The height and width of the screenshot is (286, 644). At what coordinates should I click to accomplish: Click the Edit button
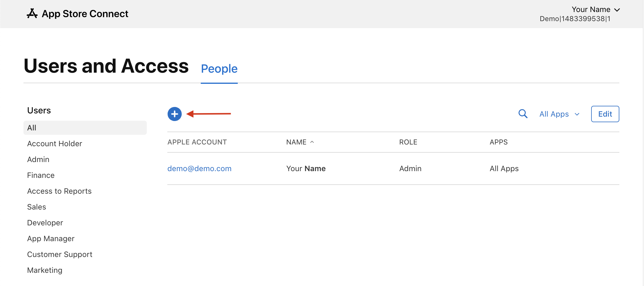coord(605,114)
